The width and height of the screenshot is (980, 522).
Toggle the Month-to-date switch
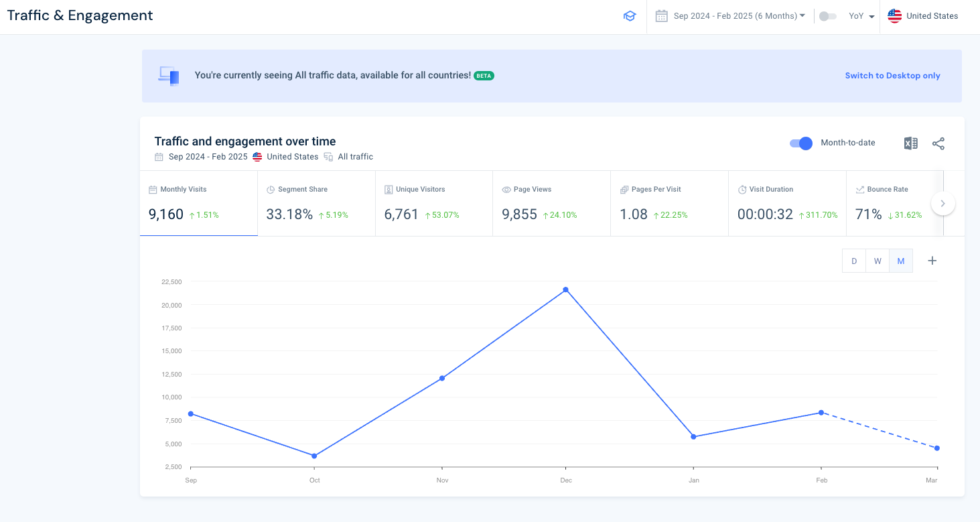click(x=800, y=143)
